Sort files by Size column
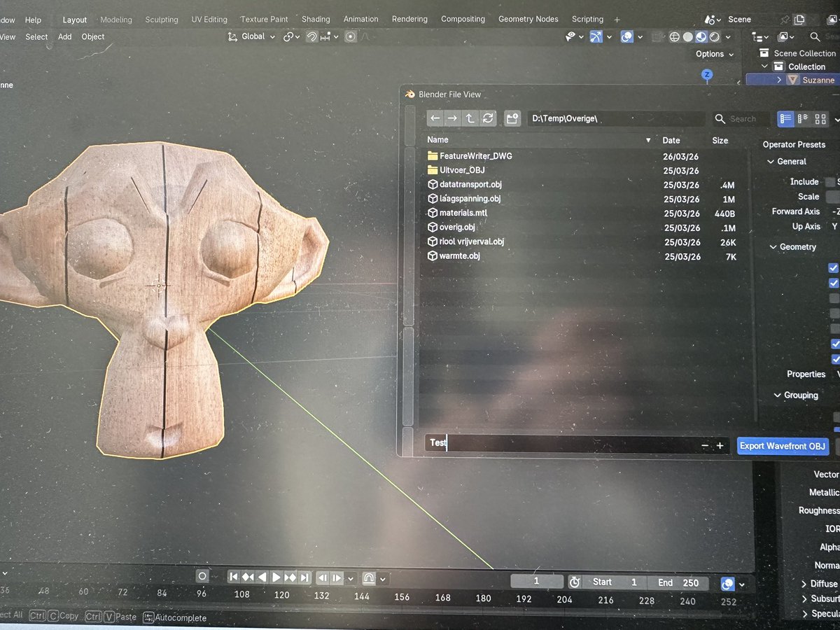Screen dimensions: 840x630 [x=720, y=140]
